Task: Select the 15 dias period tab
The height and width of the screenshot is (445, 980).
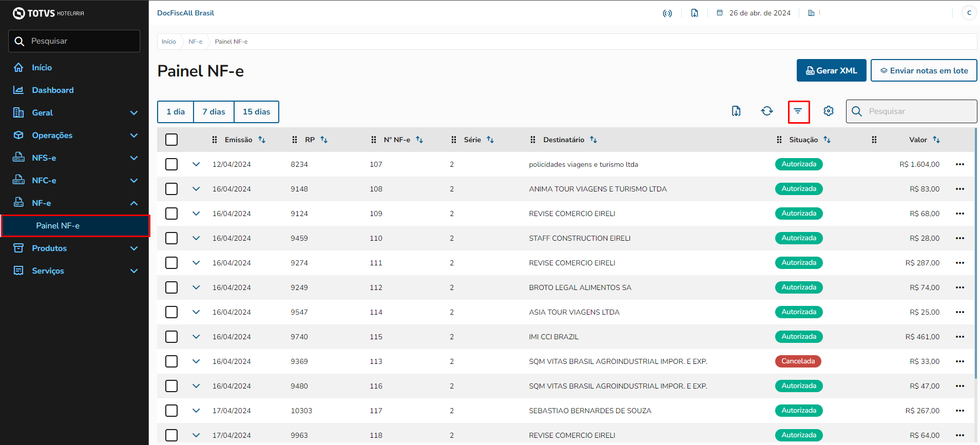Action: click(257, 112)
